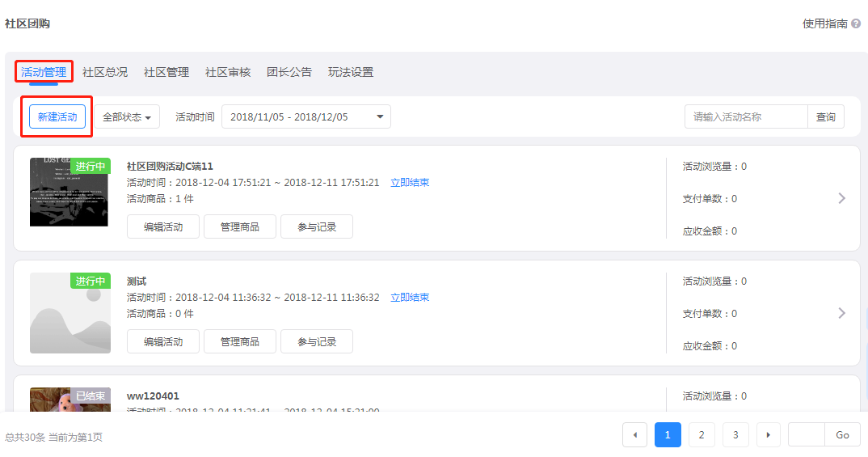Image resolution: width=868 pixels, height=457 pixels.
Task: Click 参与记录 for 测试 activity
Action: tap(317, 342)
